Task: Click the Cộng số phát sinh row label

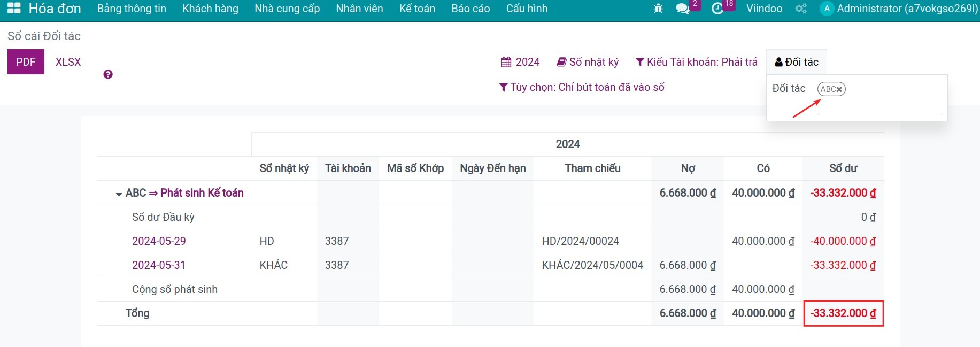Action: click(x=175, y=289)
